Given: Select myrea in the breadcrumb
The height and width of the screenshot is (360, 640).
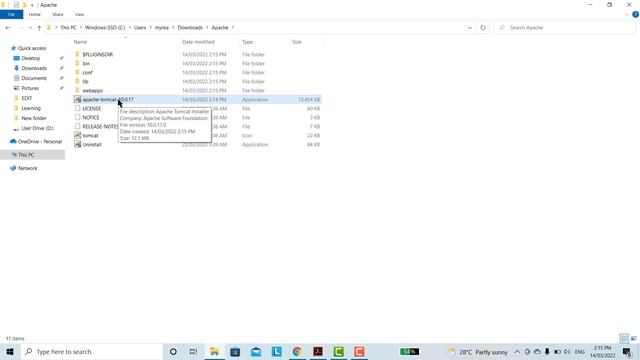Looking at the screenshot, I should 162,28.
